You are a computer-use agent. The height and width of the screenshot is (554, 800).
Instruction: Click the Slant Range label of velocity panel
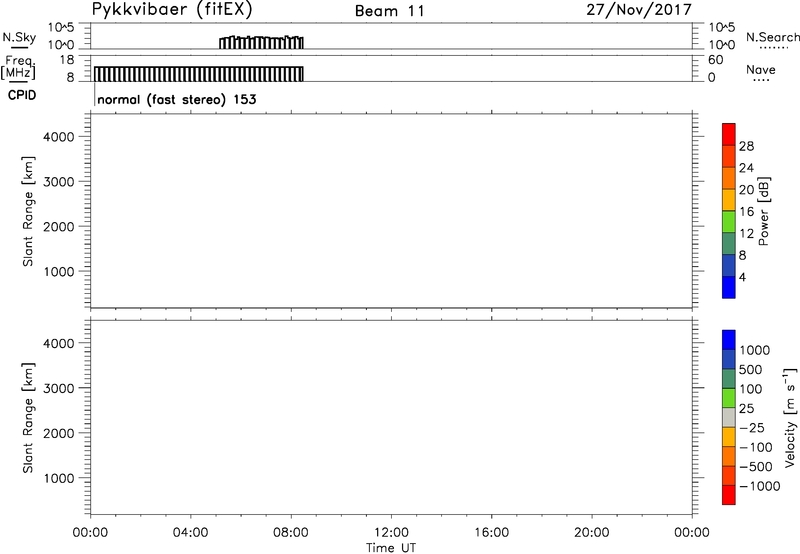click(28, 418)
